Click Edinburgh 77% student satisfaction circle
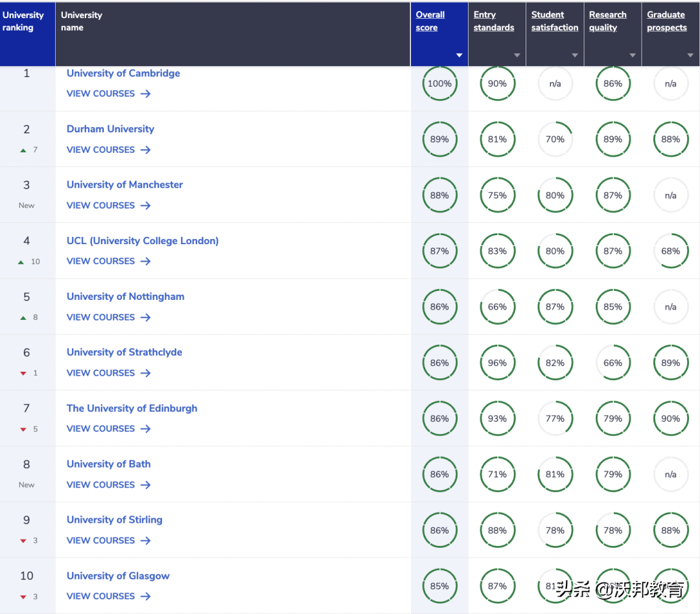This screenshot has width=700, height=614. [555, 418]
